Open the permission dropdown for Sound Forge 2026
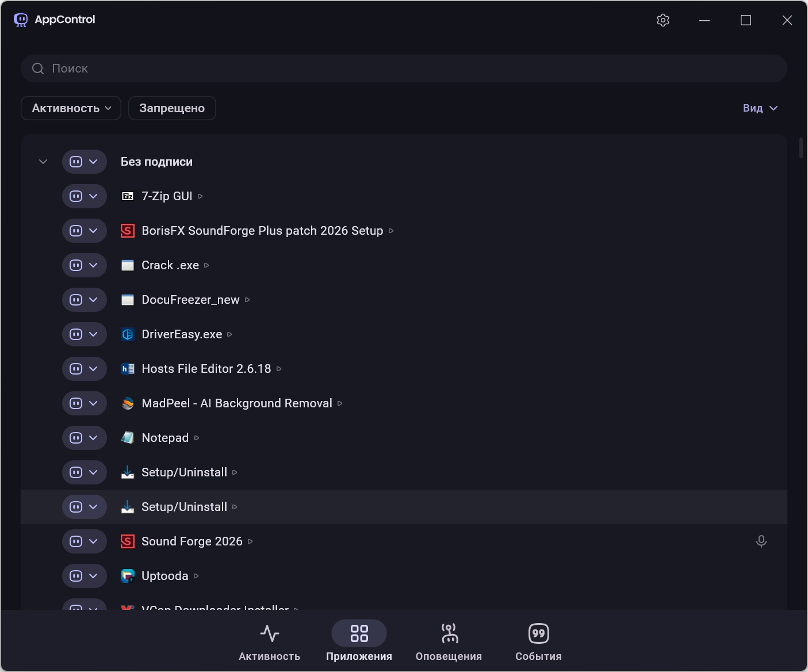This screenshot has width=808, height=672. (x=85, y=541)
